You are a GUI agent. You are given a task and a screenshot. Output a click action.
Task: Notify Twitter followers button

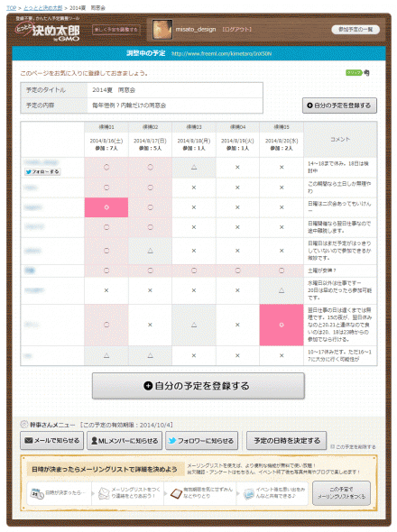[x=201, y=440]
